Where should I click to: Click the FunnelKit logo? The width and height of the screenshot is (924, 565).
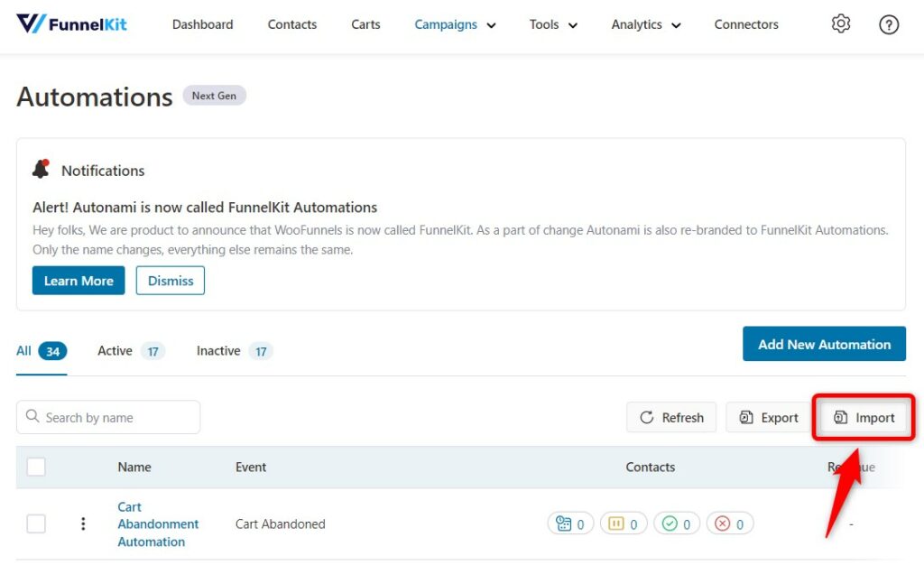[x=71, y=23]
